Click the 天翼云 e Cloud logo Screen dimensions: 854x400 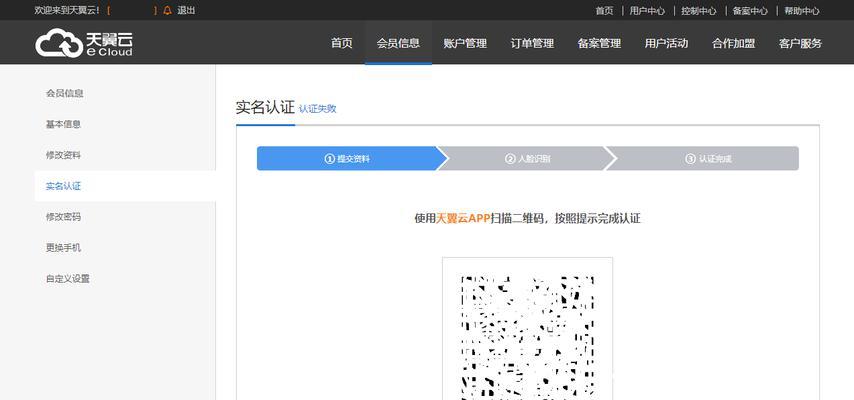[x=84, y=43]
